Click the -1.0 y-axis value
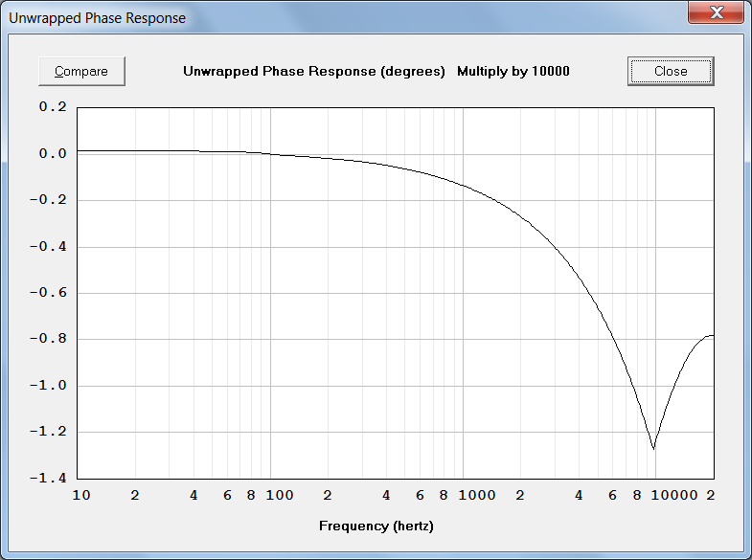This screenshot has width=752, height=560. 48,385
